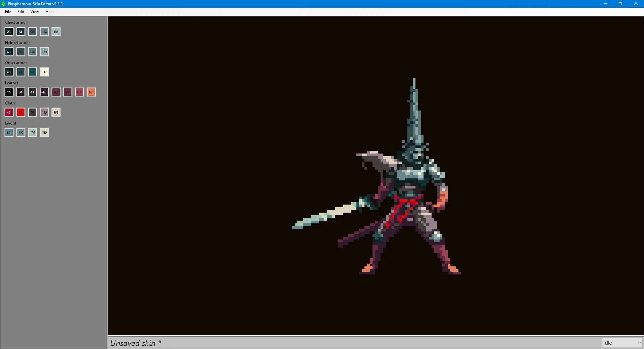The width and height of the screenshot is (644, 349).
Task: Open the Help menu
Action: pyautogui.click(x=49, y=12)
